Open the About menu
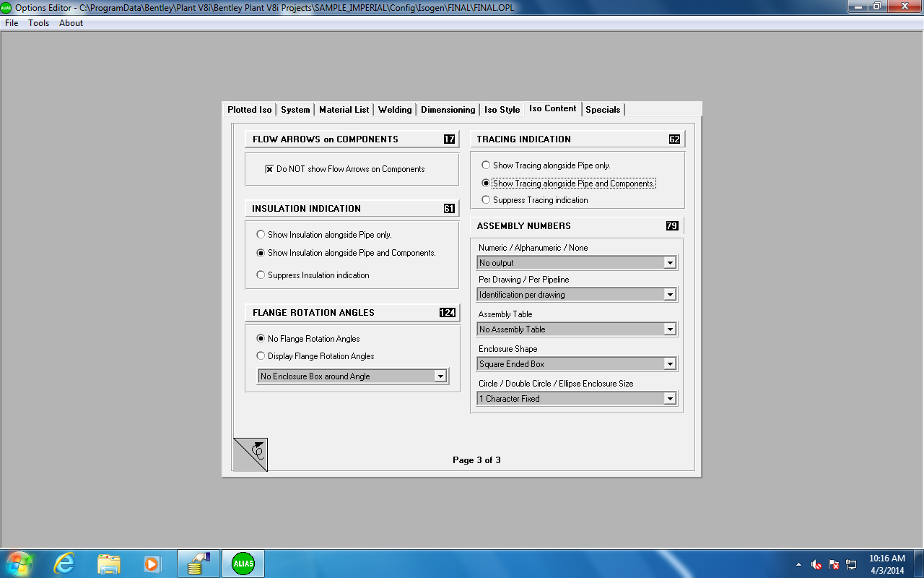924x578 pixels. coord(71,23)
